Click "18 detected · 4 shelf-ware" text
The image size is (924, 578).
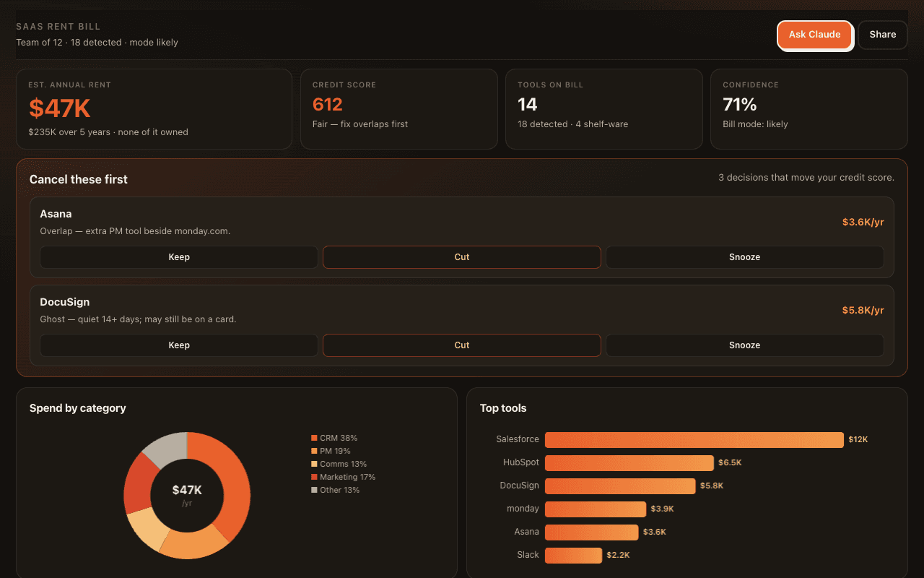click(573, 124)
